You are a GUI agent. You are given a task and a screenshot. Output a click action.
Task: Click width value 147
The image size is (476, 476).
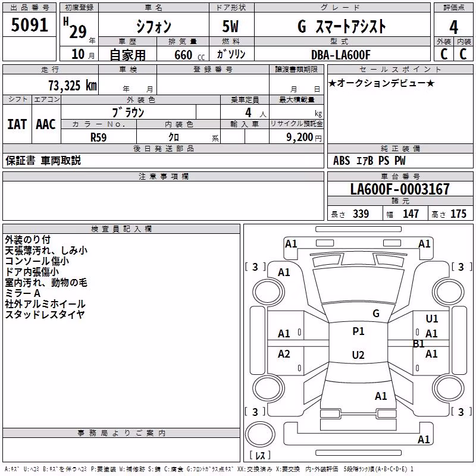point(411,214)
